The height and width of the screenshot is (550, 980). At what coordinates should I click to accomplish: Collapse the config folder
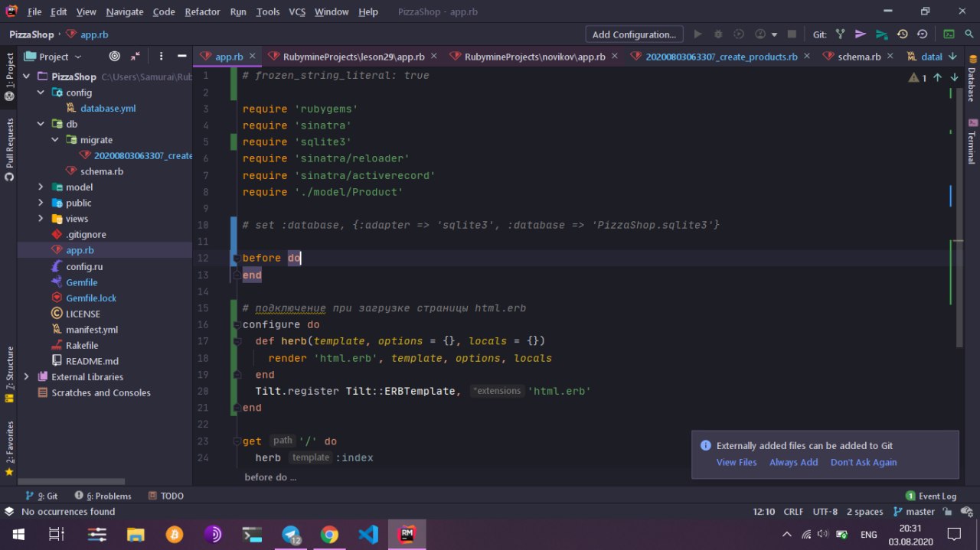pyautogui.click(x=41, y=93)
